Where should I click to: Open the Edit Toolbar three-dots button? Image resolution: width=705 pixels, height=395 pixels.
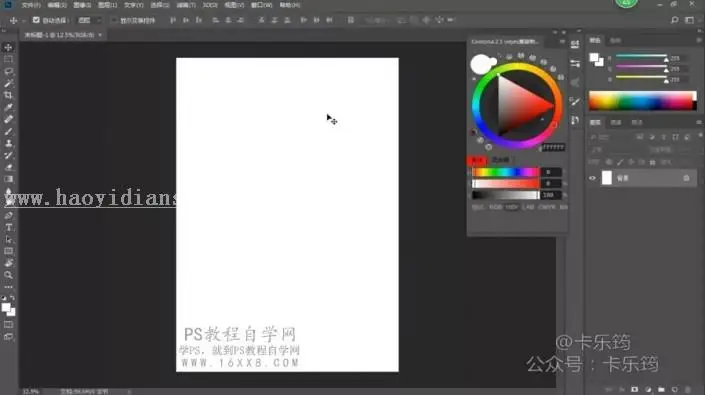[x=8, y=287]
